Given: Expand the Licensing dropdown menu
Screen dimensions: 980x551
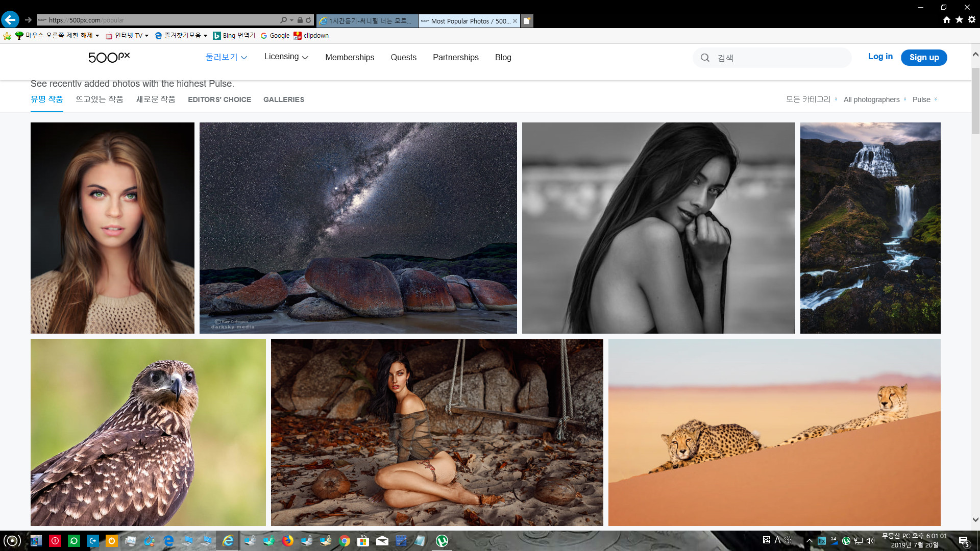Looking at the screenshot, I should click(286, 57).
